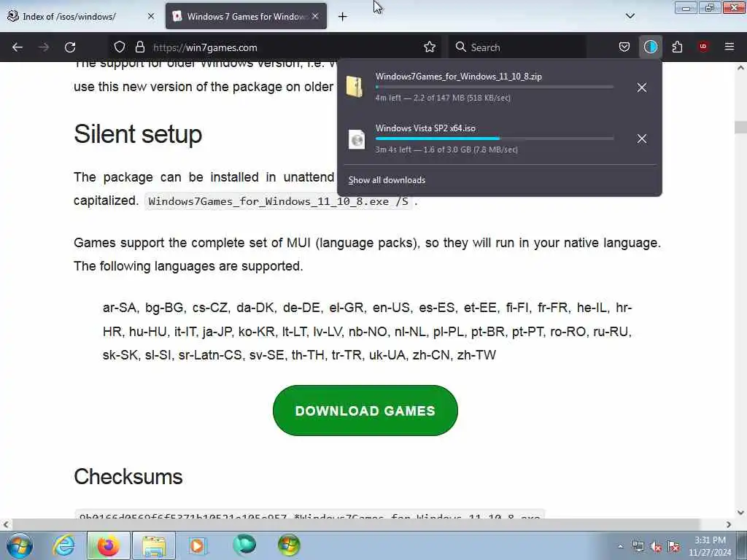Viewport: 747px width, 560px height.
Task: Click the 3:31 PM taskbar clock
Action: 710,546
